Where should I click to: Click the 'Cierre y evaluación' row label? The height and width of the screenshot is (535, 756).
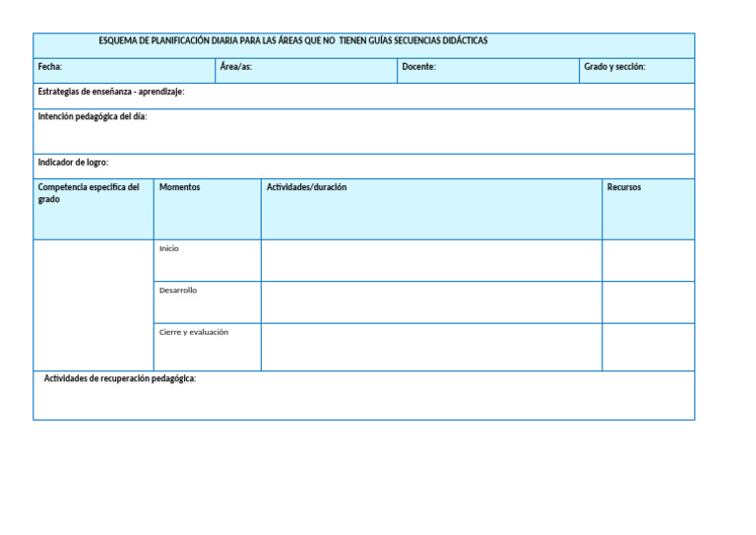[193, 332]
